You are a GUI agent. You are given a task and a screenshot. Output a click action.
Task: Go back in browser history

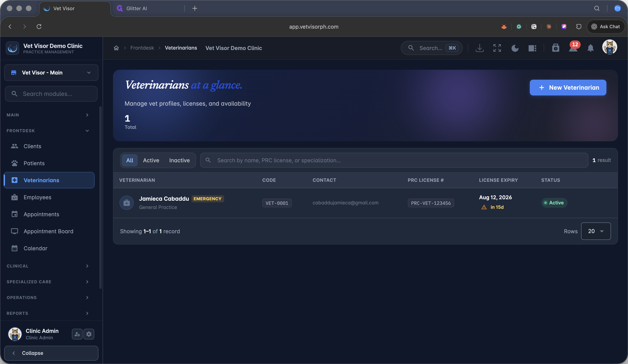(10, 26)
